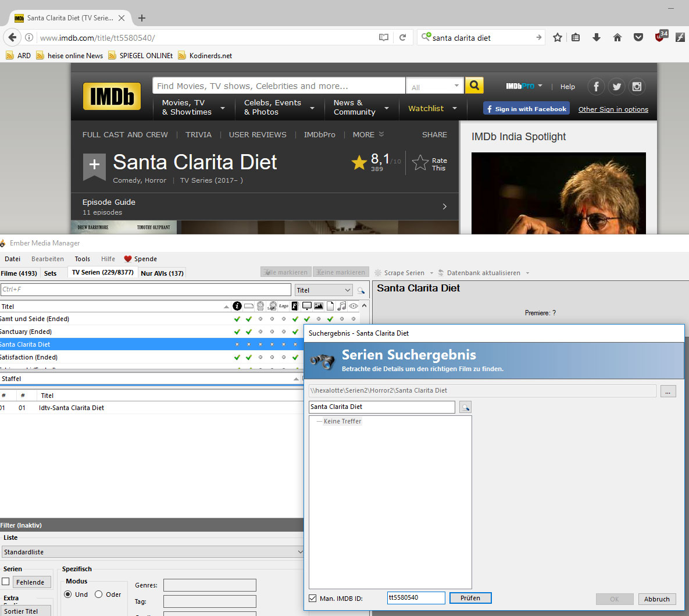This screenshot has width=689, height=616.
Task: Go to the browser home page icon
Action: tap(617, 37)
